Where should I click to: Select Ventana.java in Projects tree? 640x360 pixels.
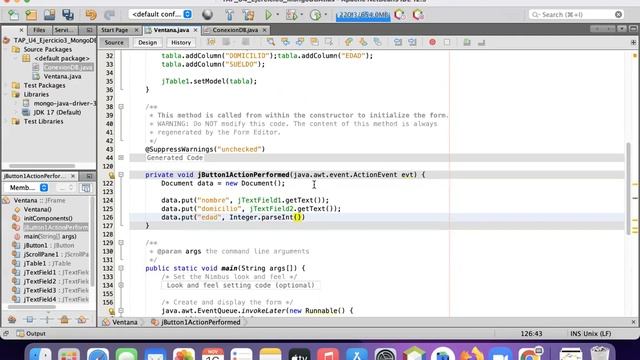pos(62,76)
